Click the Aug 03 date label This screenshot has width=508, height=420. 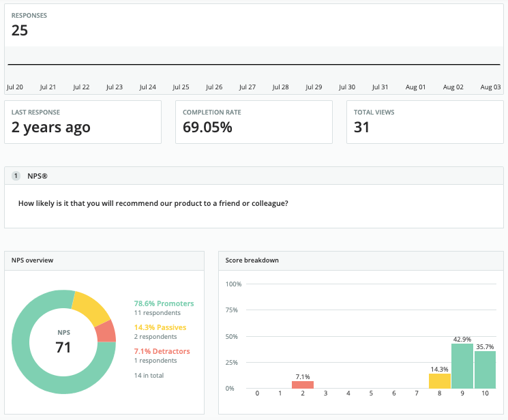(x=490, y=87)
